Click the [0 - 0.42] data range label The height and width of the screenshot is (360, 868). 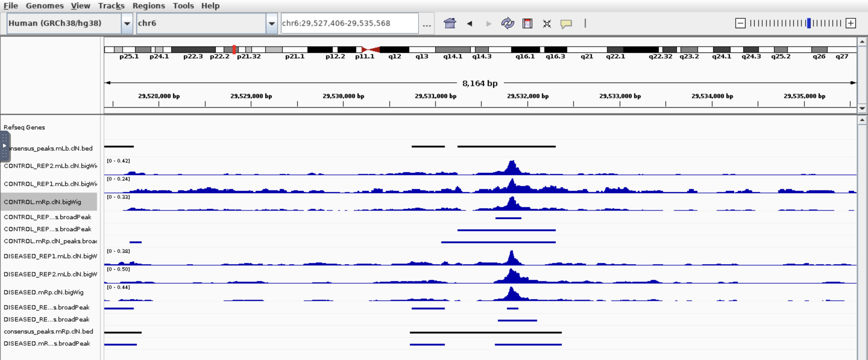118,161
